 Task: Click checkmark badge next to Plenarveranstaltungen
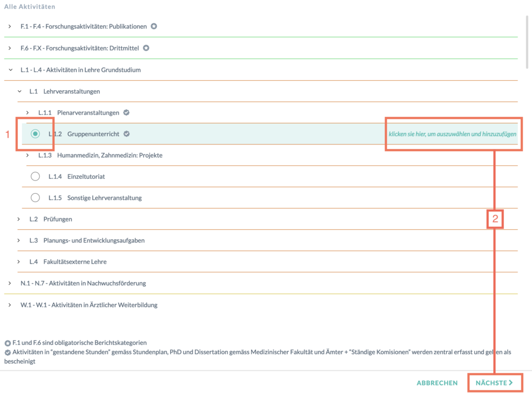point(126,112)
